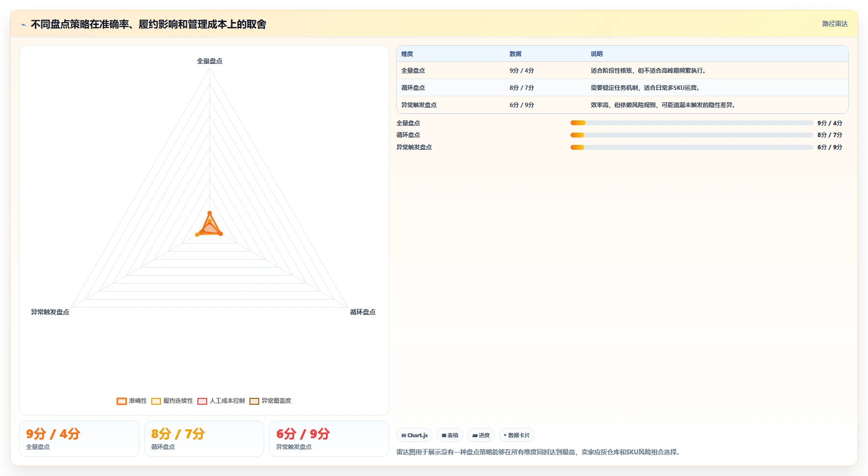Screen dimensions: 868x476
Task: Click the 异常触发盘点 progress bar
Action: click(x=692, y=147)
